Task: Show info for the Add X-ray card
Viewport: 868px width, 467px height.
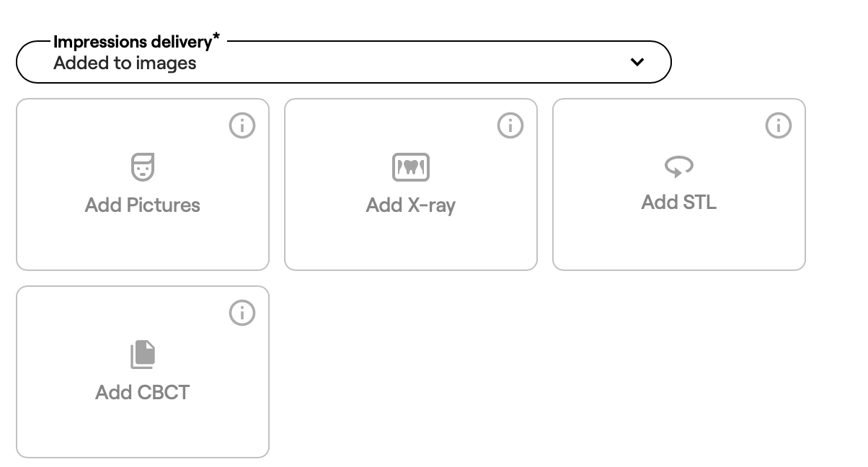Action: (510, 125)
